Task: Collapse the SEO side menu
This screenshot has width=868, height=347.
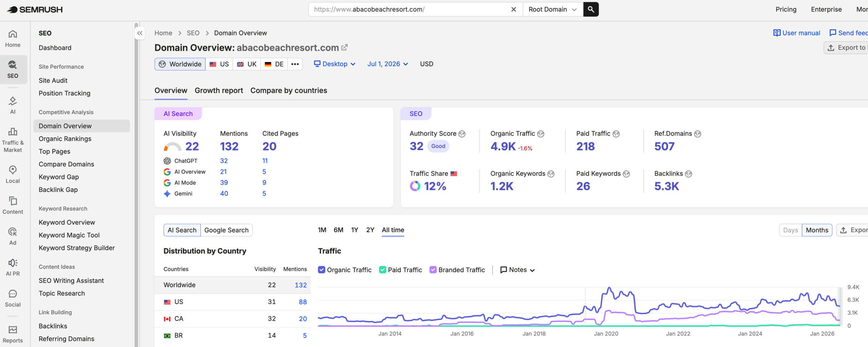Action: coord(140,33)
